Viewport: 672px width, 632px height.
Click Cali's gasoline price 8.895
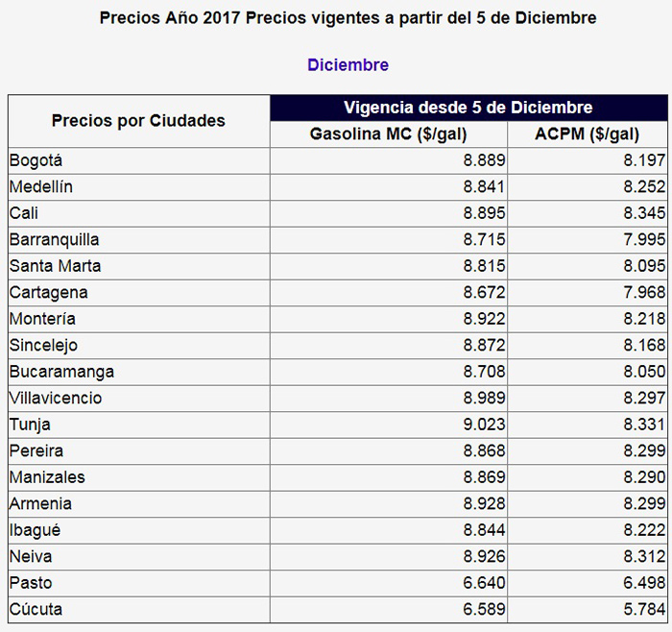click(477, 213)
